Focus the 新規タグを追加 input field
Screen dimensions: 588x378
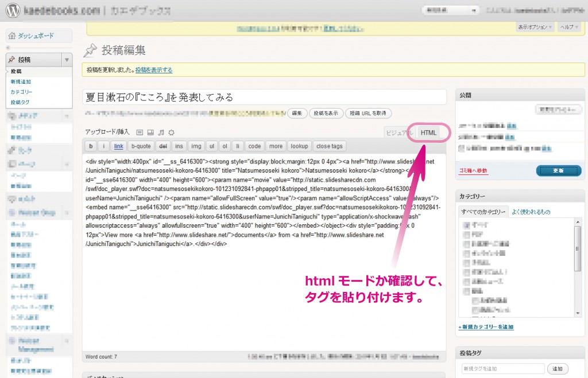(x=502, y=369)
